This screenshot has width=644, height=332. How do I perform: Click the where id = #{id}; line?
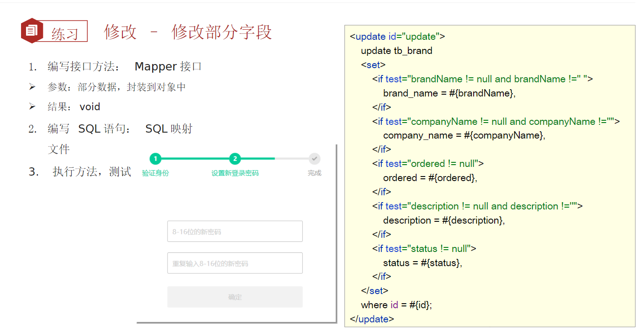[396, 305]
